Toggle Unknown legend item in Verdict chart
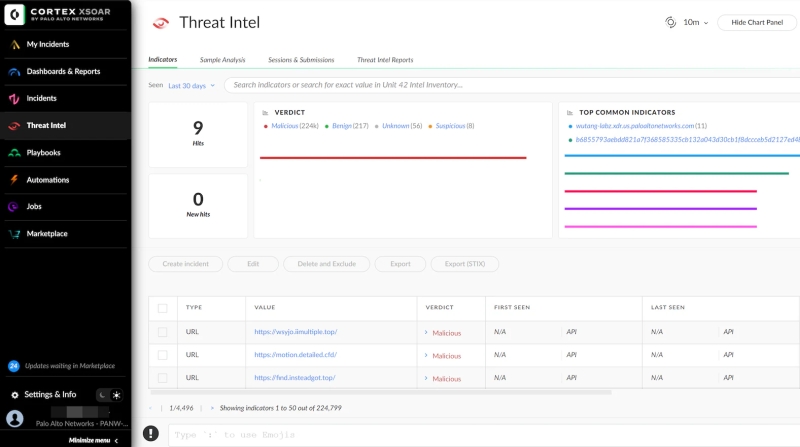Screen dimensions: 800x447 [398, 126]
